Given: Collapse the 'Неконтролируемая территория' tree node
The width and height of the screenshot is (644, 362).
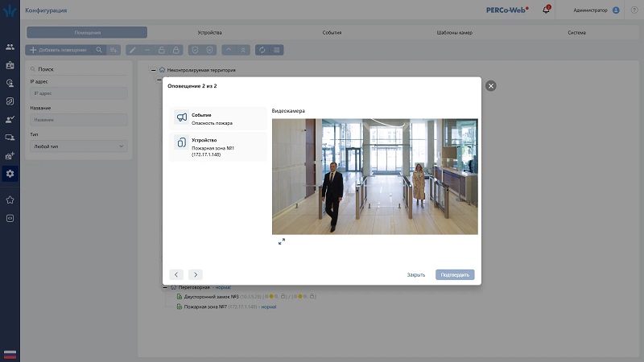Looking at the screenshot, I should (154, 70).
